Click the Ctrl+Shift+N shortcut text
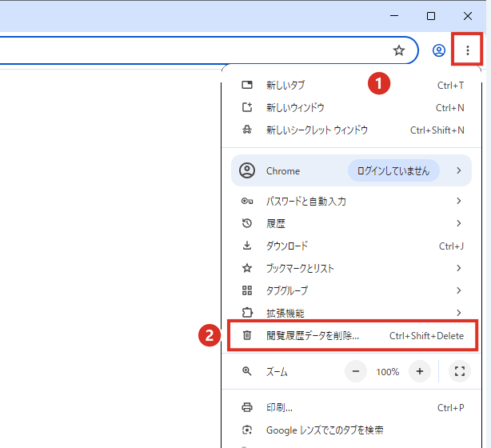This screenshot has width=491, height=448. point(437,130)
